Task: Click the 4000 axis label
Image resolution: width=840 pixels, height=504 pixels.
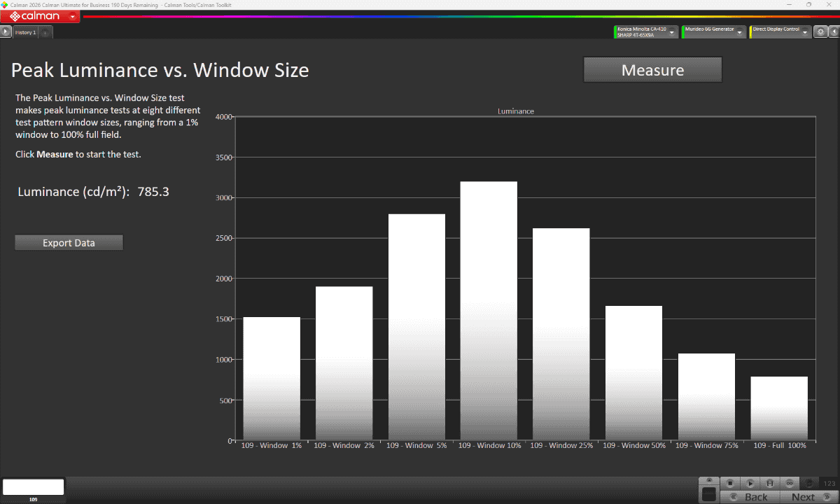Action: (x=224, y=117)
